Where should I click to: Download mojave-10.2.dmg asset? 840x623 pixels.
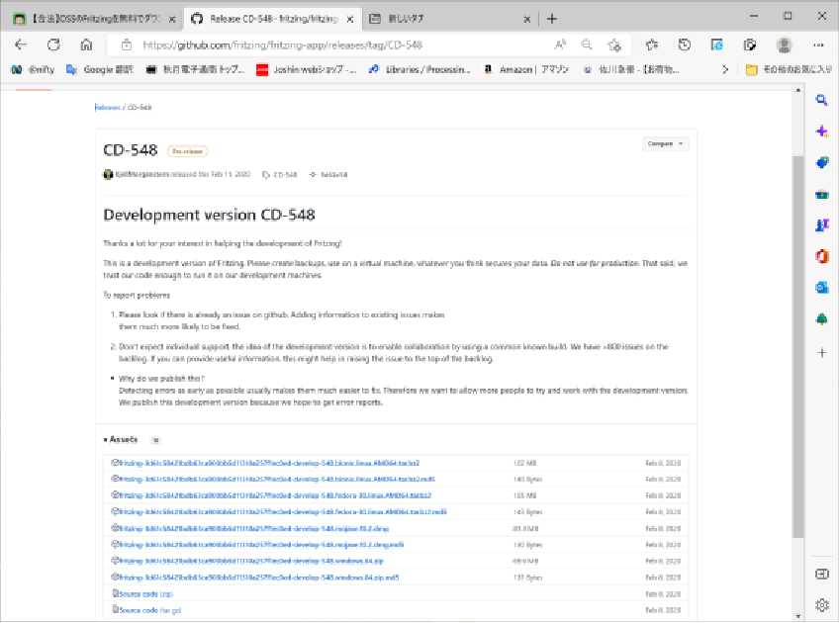coord(253,528)
